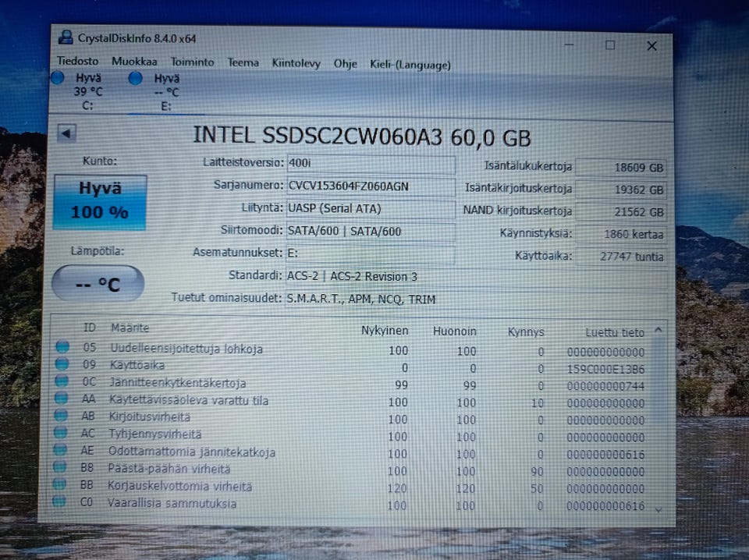Image resolution: width=749 pixels, height=560 pixels.
Task: Select the E: disk status indicator
Action: (x=135, y=78)
